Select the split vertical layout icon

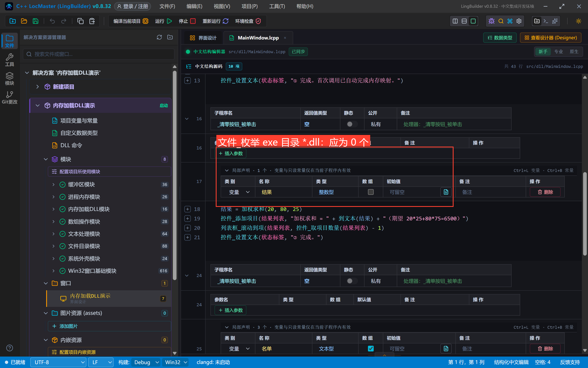pos(455,21)
